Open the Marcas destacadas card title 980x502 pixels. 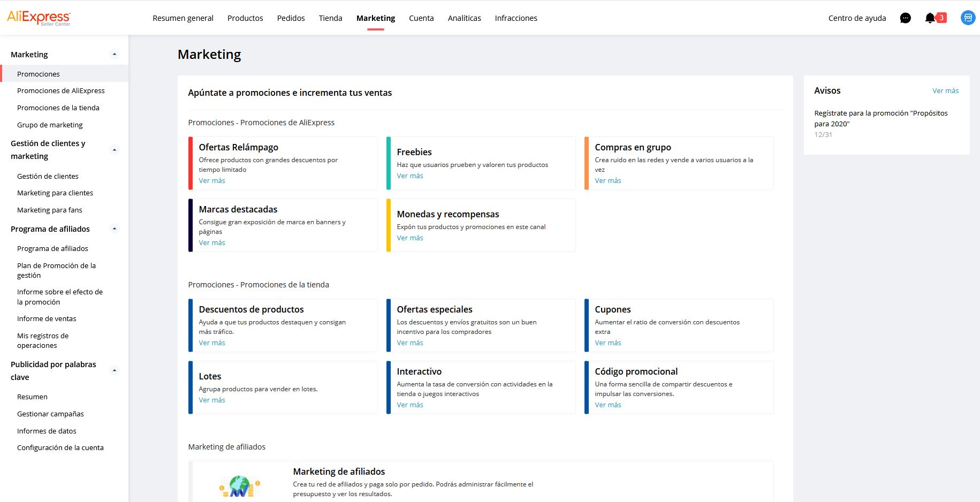pos(238,209)
